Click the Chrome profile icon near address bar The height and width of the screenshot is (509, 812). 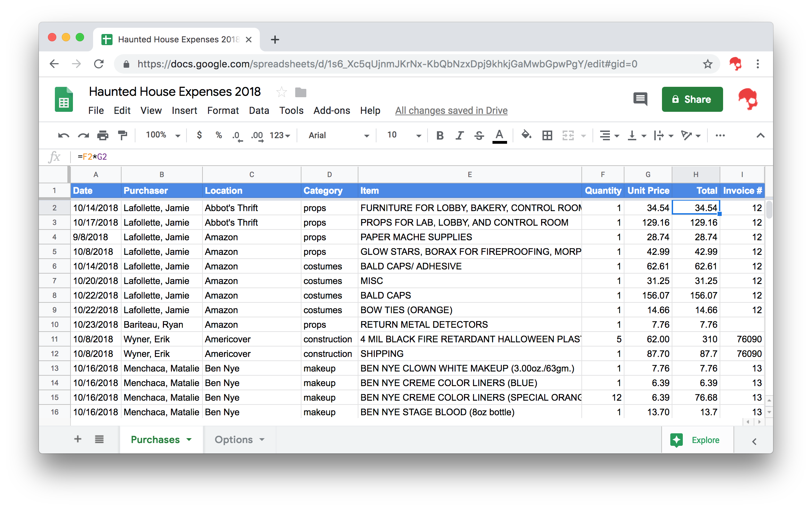tap(735, 64)
